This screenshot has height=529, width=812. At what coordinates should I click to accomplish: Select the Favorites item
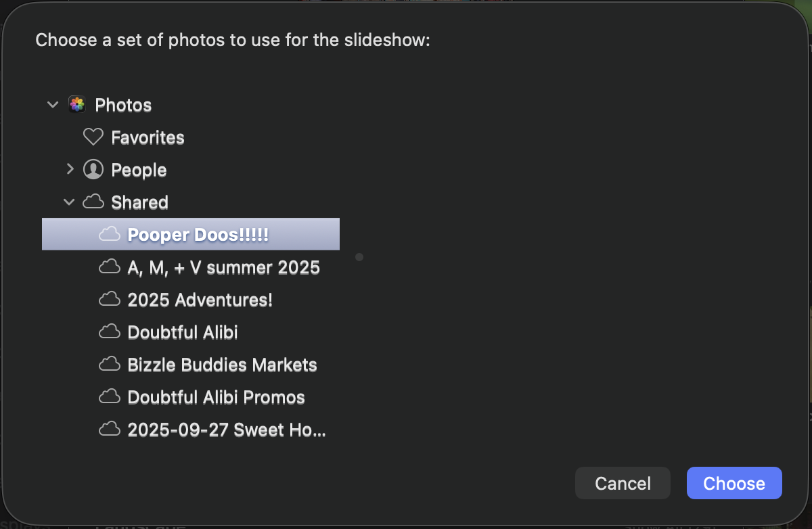tap(148, 137)
